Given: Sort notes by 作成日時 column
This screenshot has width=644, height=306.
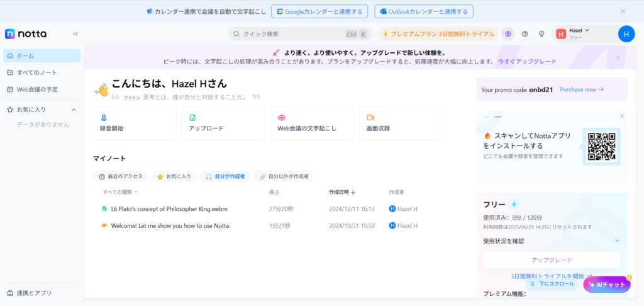Looking at the screenshot, I should [x=342, y=192].
